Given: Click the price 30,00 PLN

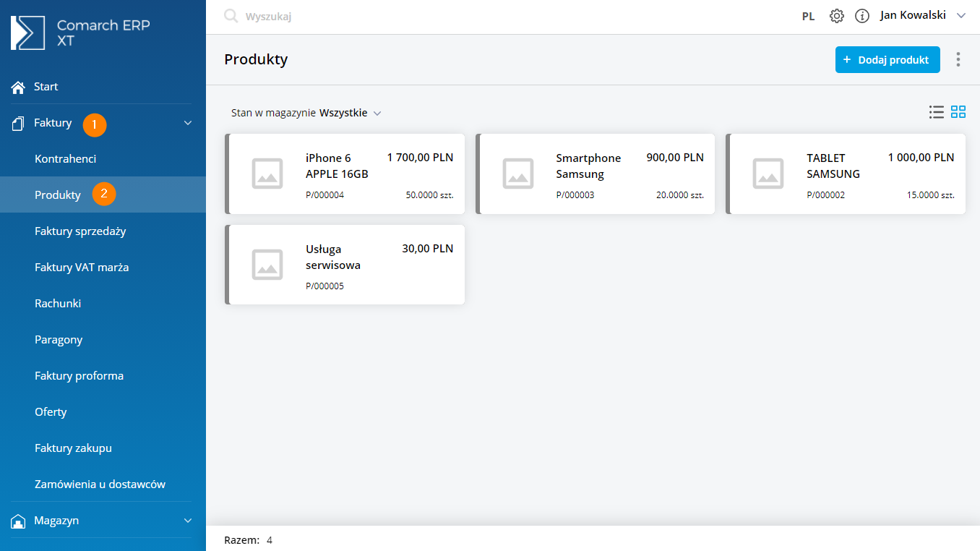Looking at the screenshot, I should tap(428, 248).
